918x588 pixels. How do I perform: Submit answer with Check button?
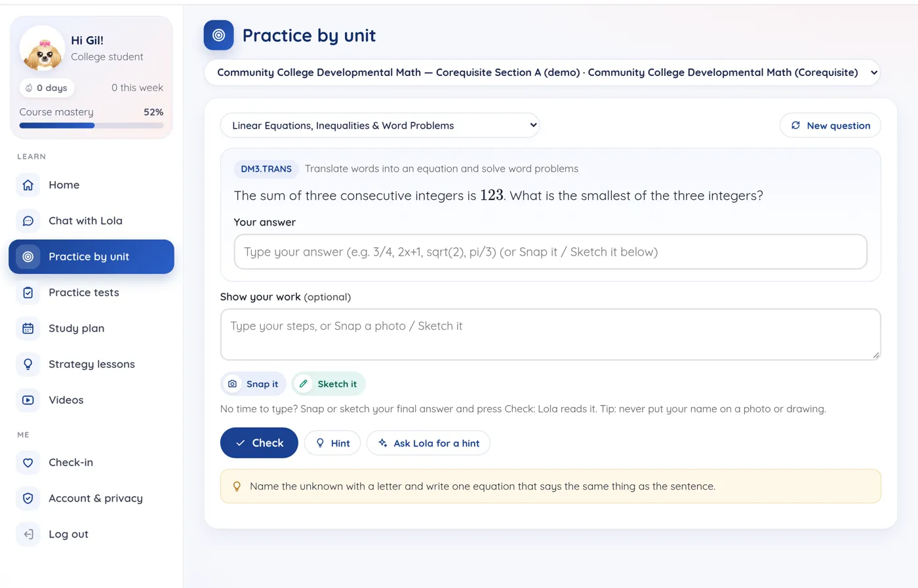pos(259,443)
